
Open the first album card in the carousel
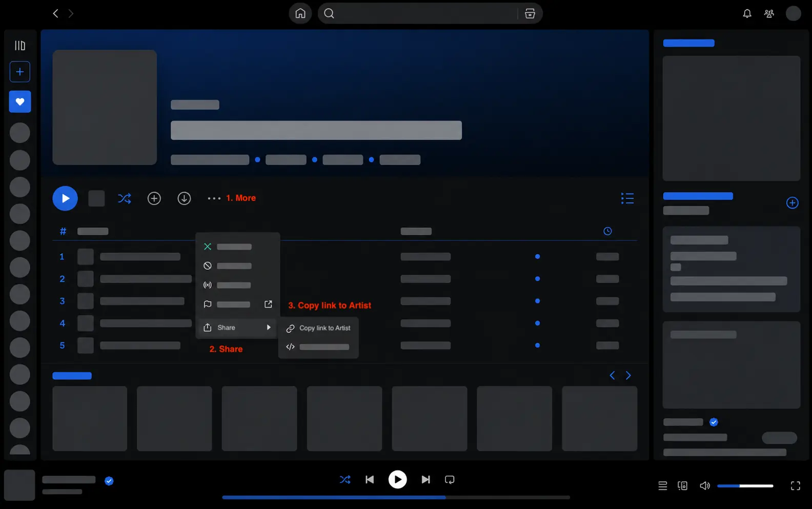(x=90, y=419)
